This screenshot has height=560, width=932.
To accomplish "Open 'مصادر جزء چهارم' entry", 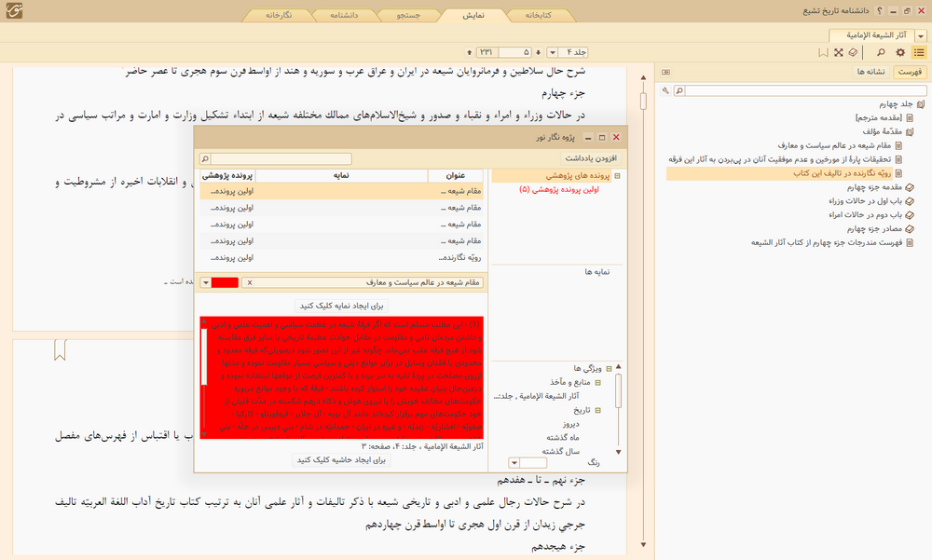I will [x=874, y=229].
